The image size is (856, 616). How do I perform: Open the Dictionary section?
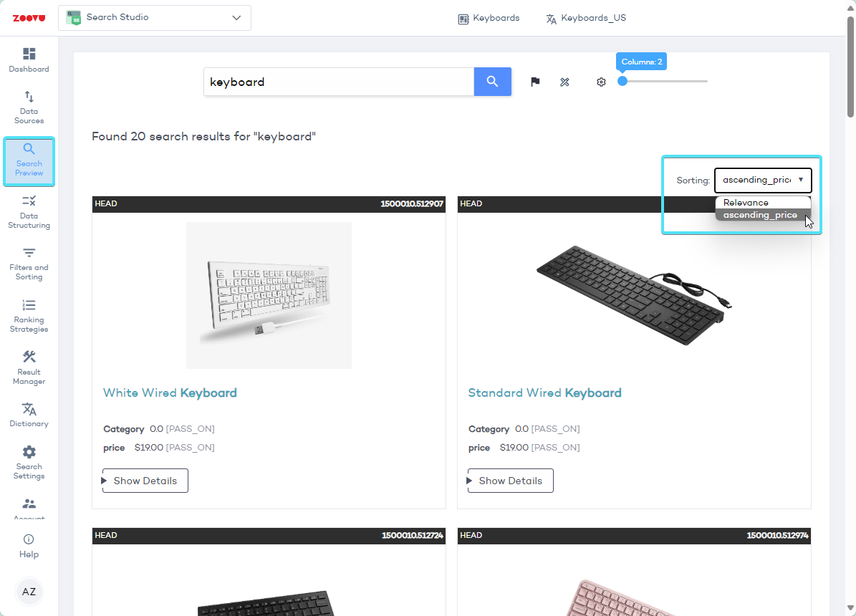(29, 415)
